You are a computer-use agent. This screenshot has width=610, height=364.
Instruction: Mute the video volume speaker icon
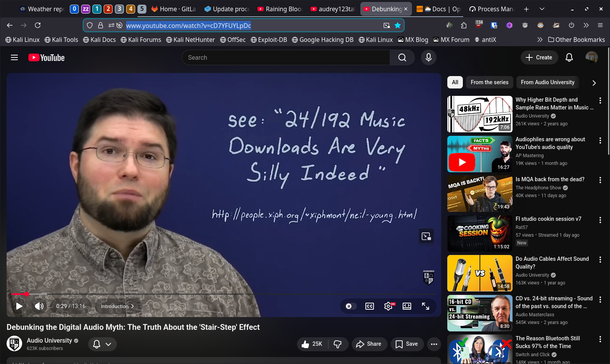pyautogui.click(x=39, y=306)
